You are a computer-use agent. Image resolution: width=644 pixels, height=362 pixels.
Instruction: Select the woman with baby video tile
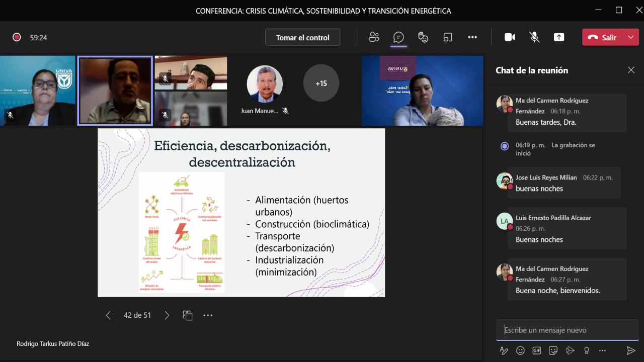[423, 90]
